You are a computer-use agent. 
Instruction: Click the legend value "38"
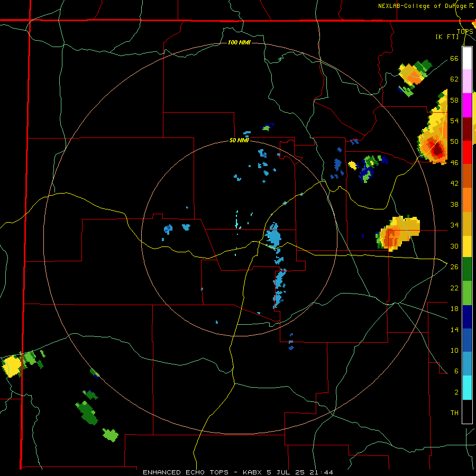pos(454,204)
